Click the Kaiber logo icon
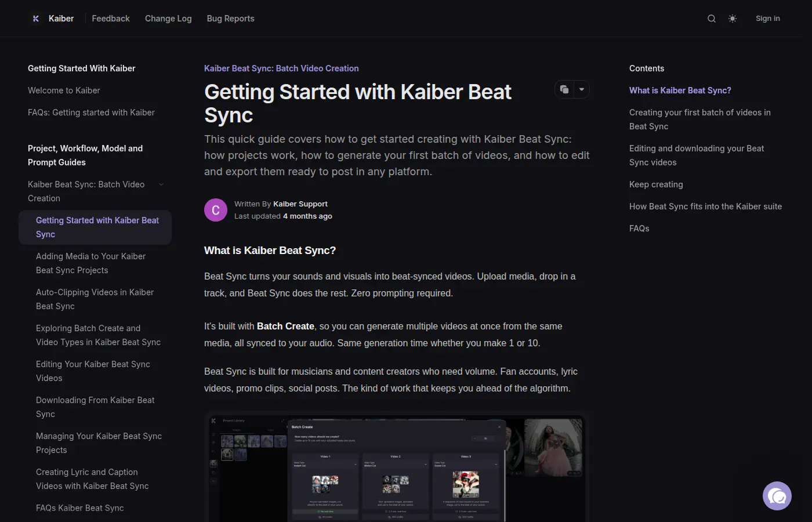Viewport: 812px width, 522px height. pyautogui.click(x=36, y=19)
